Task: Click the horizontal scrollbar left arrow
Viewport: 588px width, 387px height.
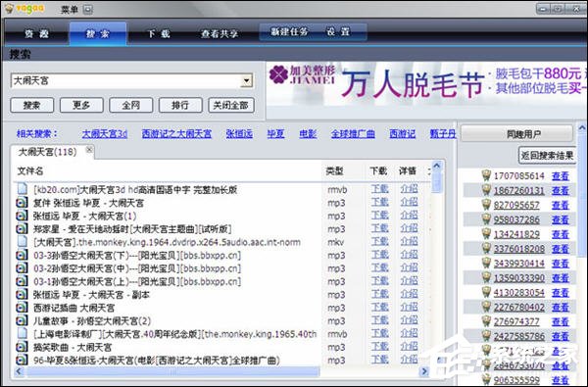Action: tap(20, 371)
